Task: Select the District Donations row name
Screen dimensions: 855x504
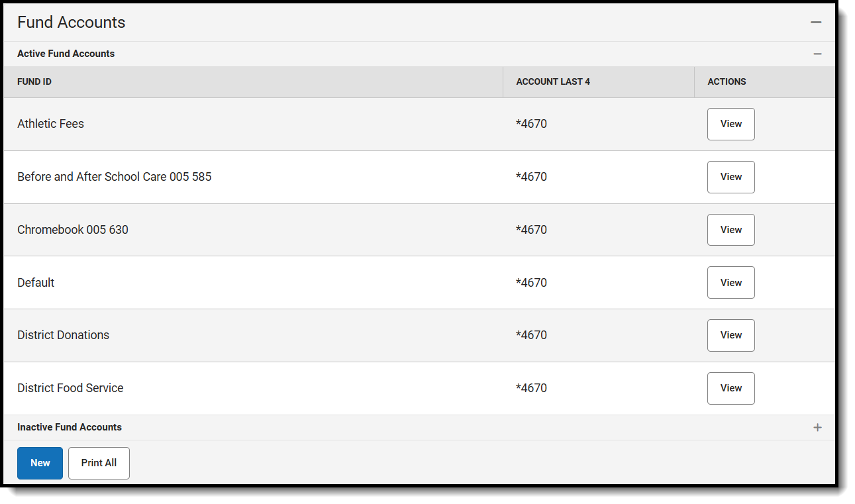Action: [x=63, y=335]
